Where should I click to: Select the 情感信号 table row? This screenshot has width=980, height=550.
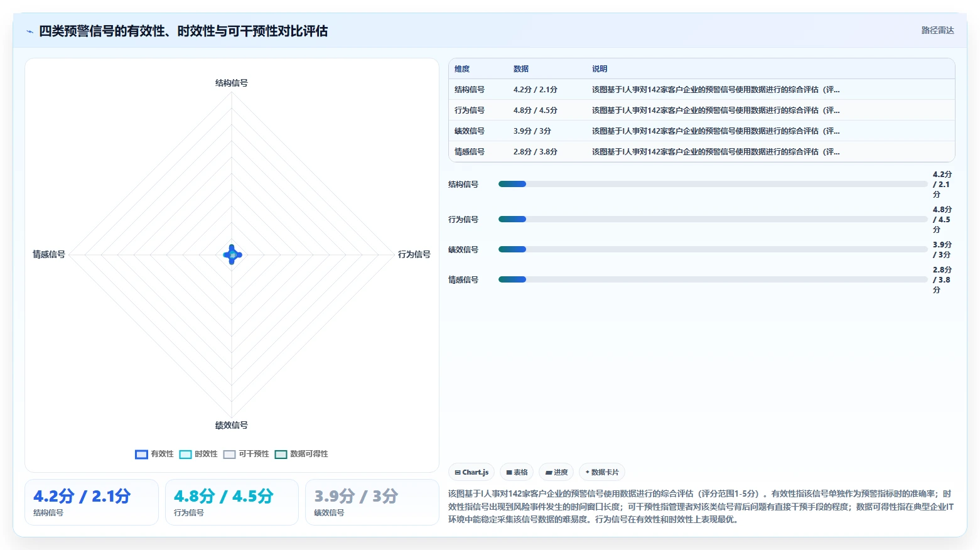[x=702, y=152]
